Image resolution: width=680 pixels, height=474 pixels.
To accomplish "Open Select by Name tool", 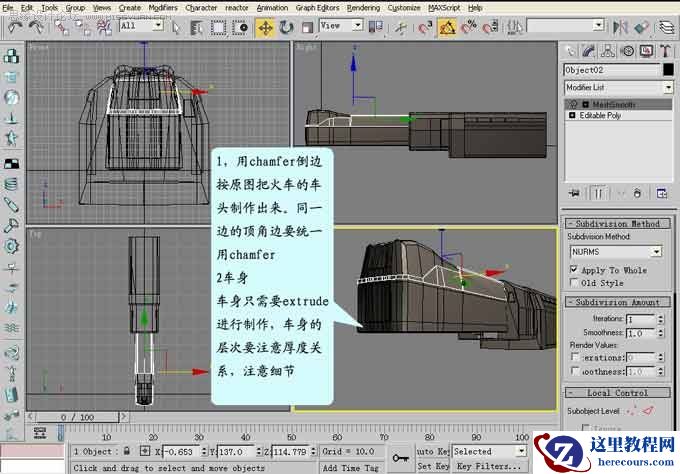I will 196,27.
